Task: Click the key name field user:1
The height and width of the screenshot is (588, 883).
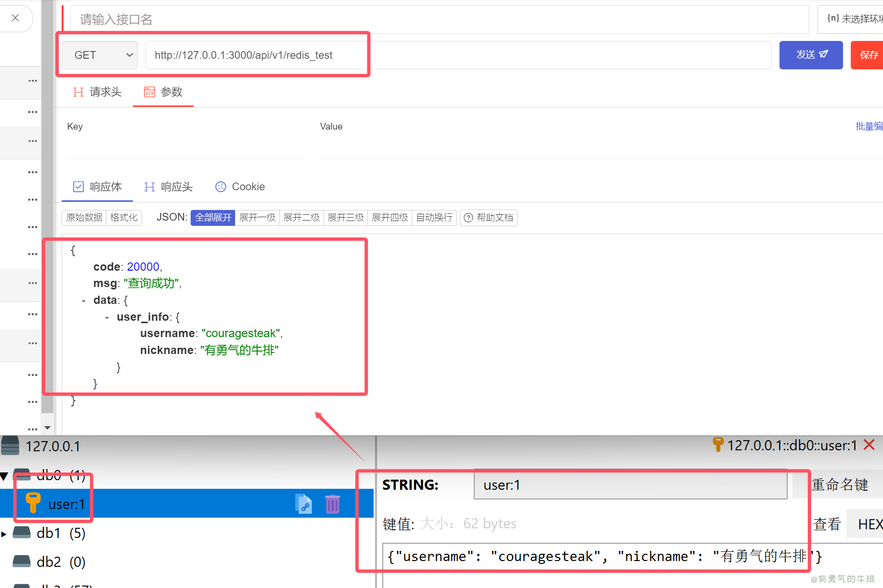Action: pyautogui.click(x=630, y=485)
